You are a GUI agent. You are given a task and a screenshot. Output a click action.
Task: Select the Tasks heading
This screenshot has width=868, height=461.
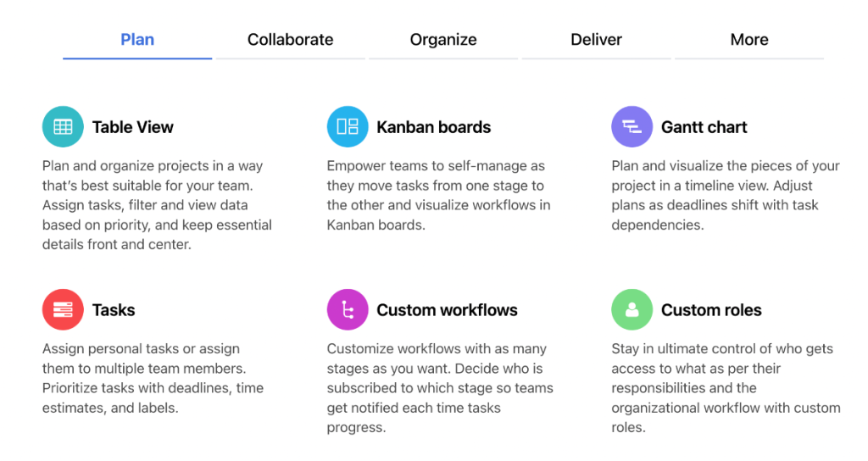(114, 310)
